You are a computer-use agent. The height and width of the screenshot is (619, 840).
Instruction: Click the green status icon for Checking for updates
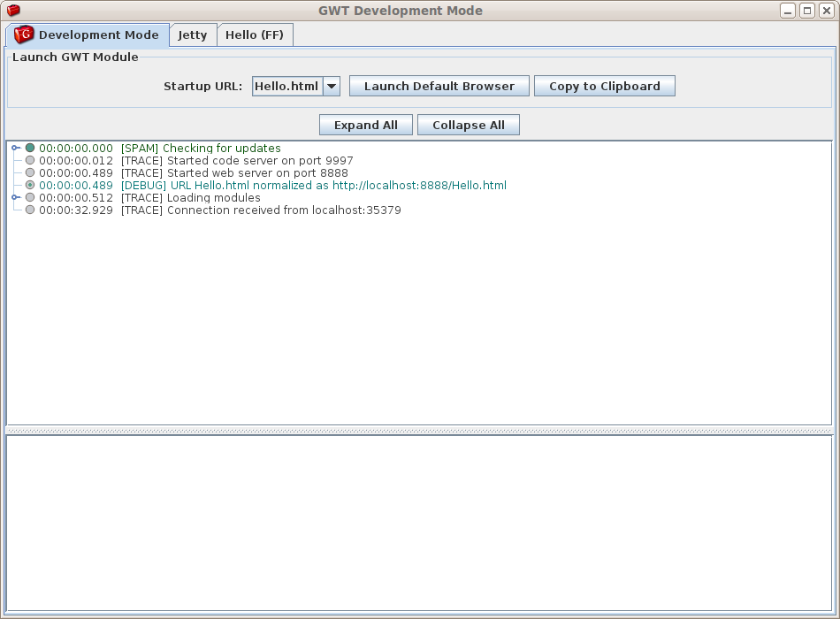pos(30,148)
